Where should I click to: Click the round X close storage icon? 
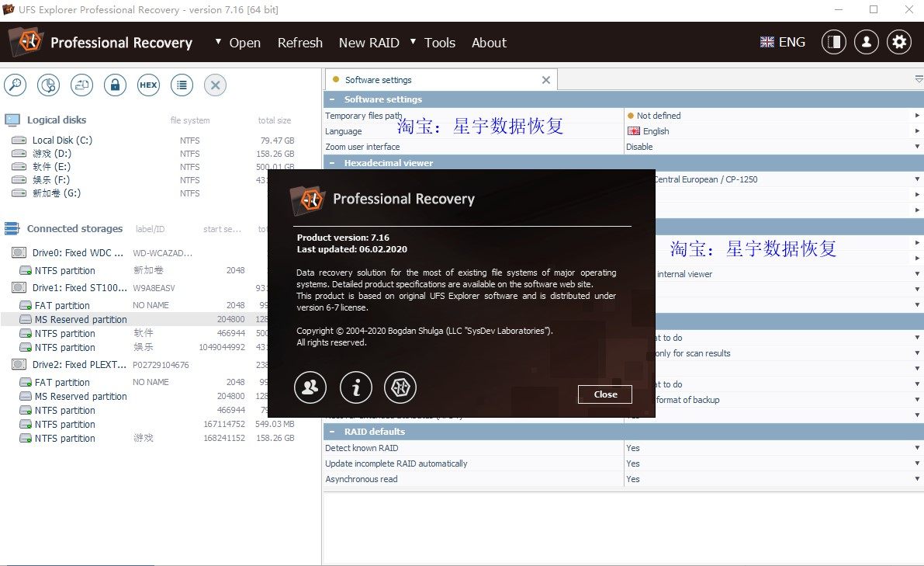[215, 85]
